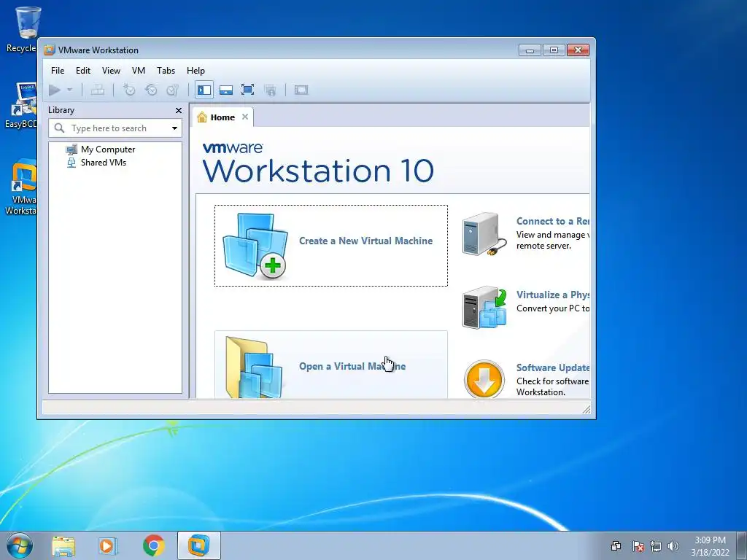Toggle the Show Library panel toolbar button

(x=204, y=90)
